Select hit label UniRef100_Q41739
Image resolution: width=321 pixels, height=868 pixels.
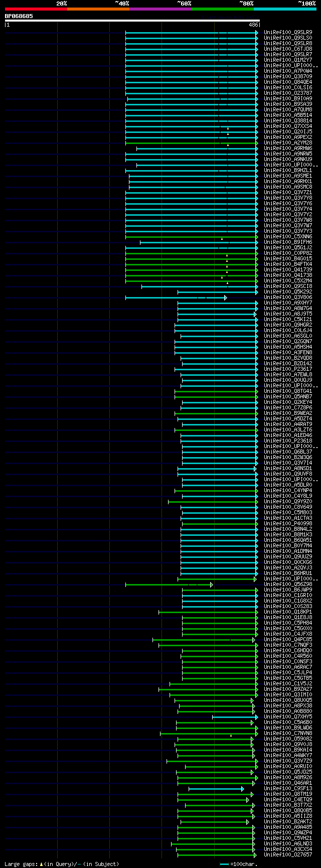[x=288, y=270]
